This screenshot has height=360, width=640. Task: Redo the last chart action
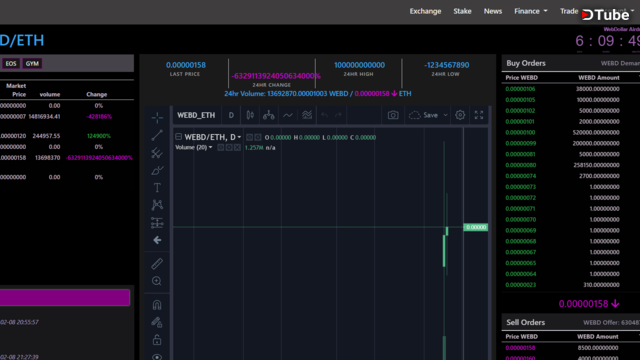coord(338,116)
